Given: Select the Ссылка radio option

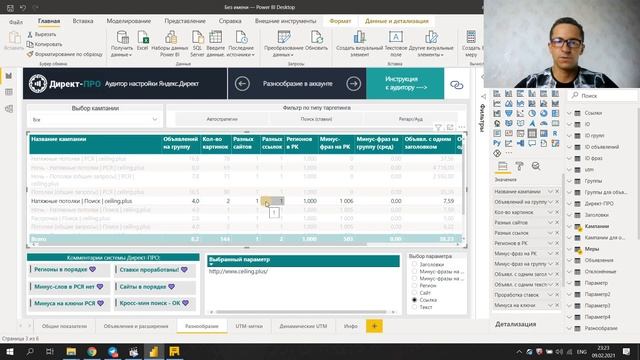Looking at the screenshot, I should pos(414,300).
